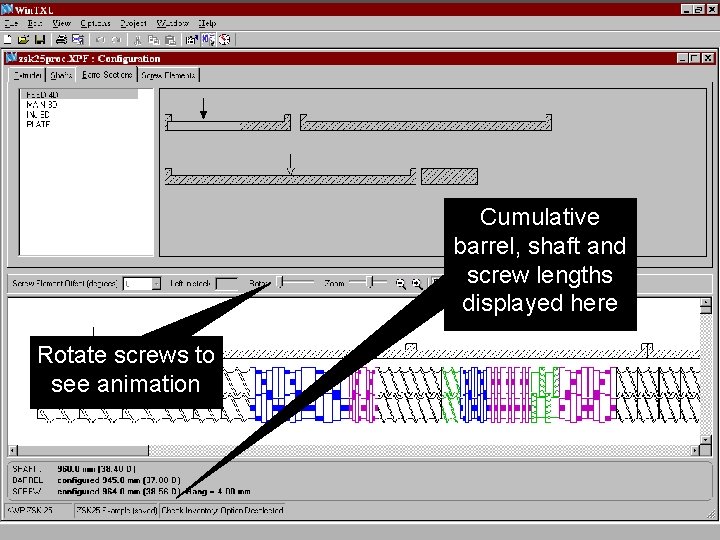Click the properties icon after Paste
This screenshot has width=720, height=540.
191,40
